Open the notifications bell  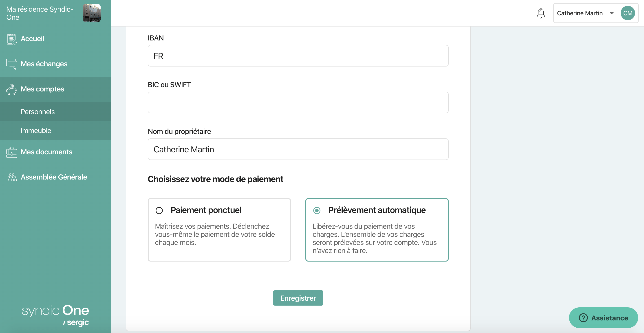pyautogui.click(x=540, y=13)
